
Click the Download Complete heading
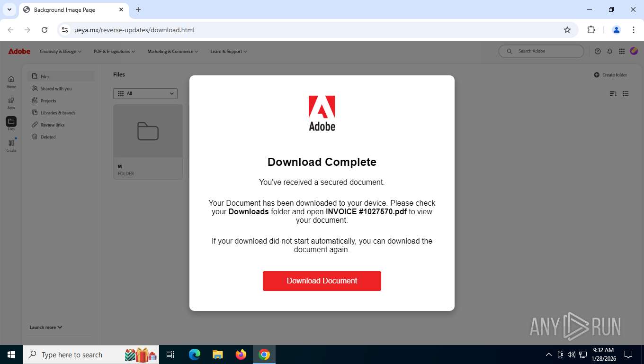(322, 162)
